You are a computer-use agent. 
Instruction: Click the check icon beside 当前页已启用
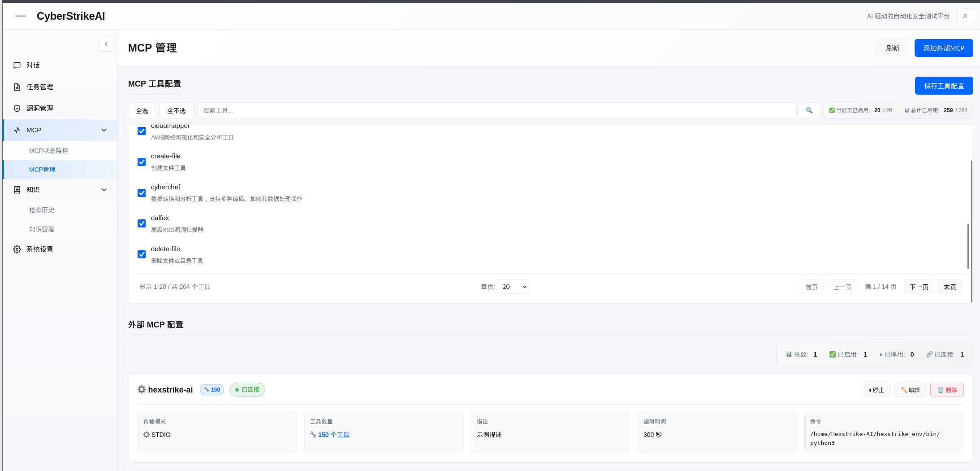pos(832,110)
